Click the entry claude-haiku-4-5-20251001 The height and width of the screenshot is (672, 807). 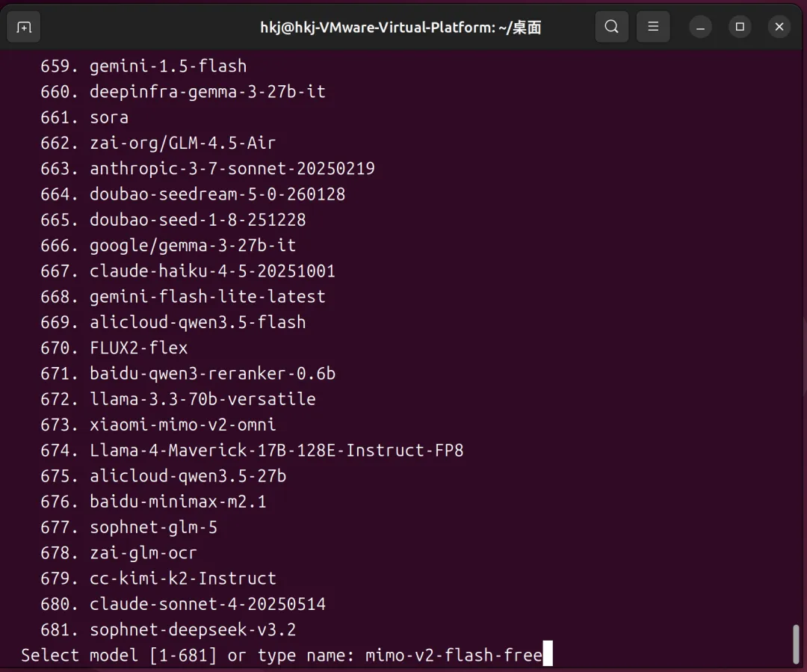coord(212,271)
